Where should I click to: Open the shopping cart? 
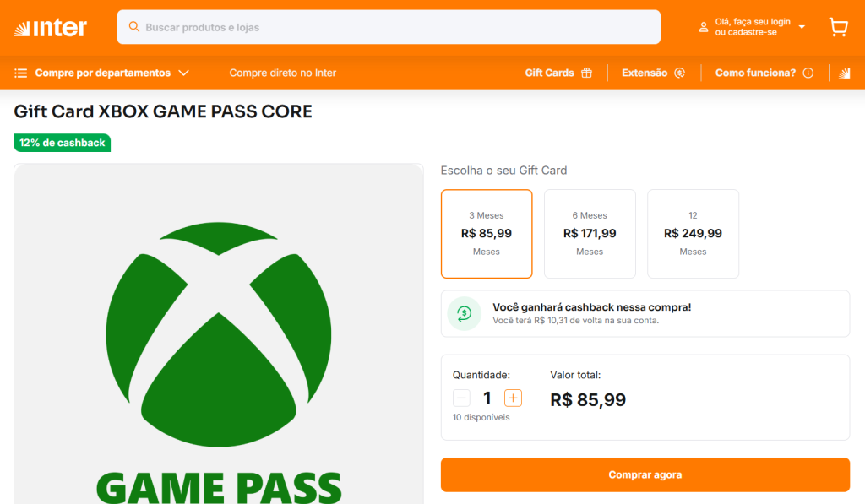(x=838, y=27)
